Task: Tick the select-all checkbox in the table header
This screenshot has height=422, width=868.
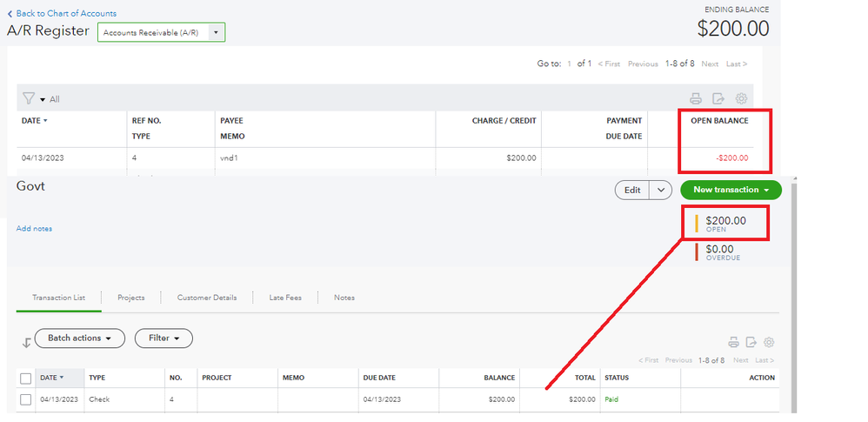Action: (x=26, y=378)
